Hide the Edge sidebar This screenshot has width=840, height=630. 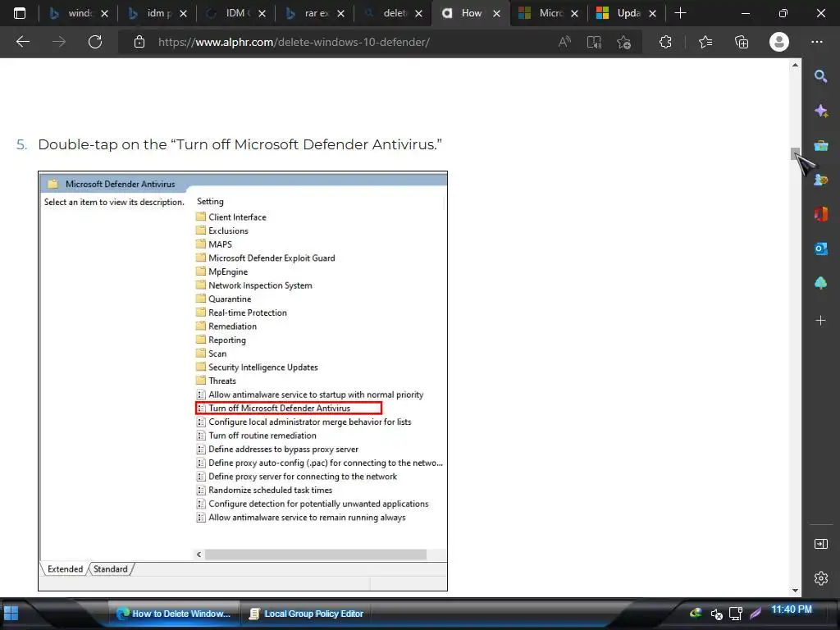coord(820,545)
